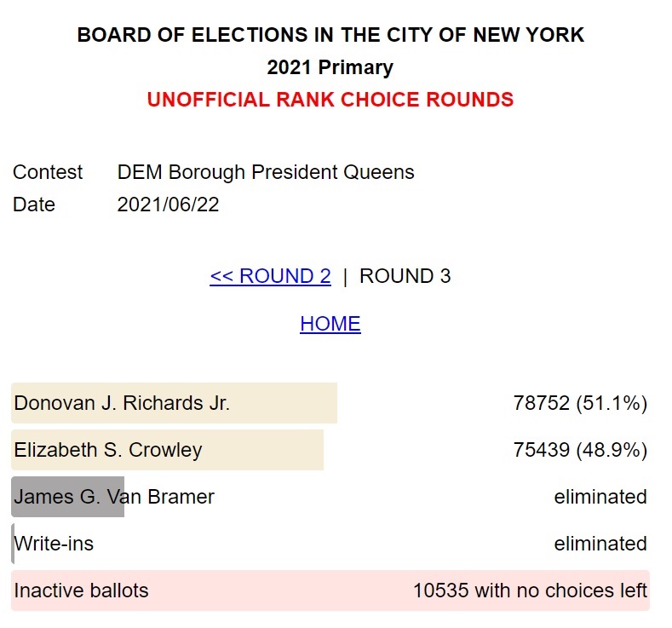Click Van Bramer's eliminated status
This screenshot has width=672, height=628.
[600, 497]
